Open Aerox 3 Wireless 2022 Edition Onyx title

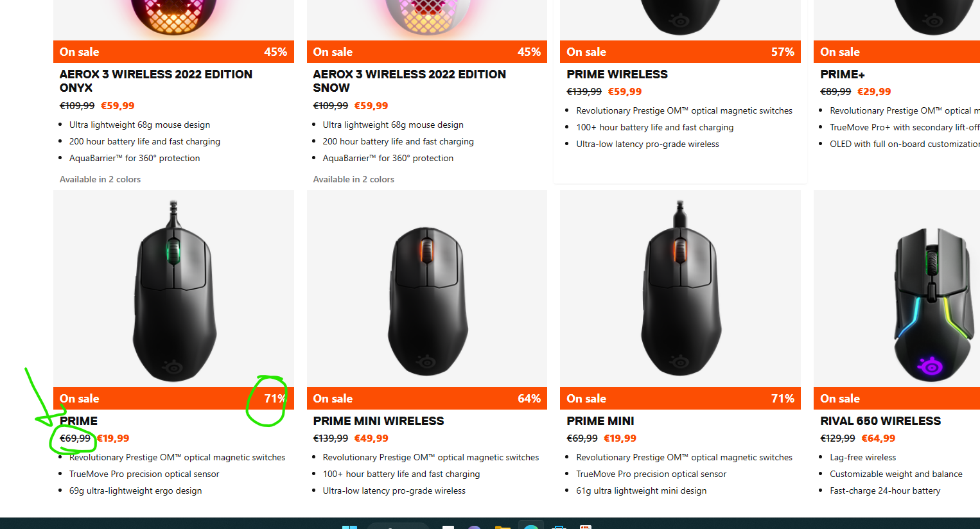click(156, 81)
